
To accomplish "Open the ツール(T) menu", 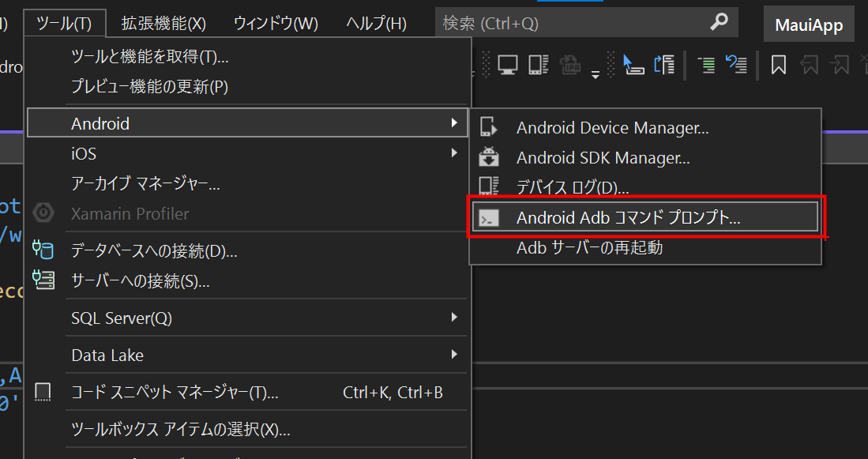I will tap(64, 23).
